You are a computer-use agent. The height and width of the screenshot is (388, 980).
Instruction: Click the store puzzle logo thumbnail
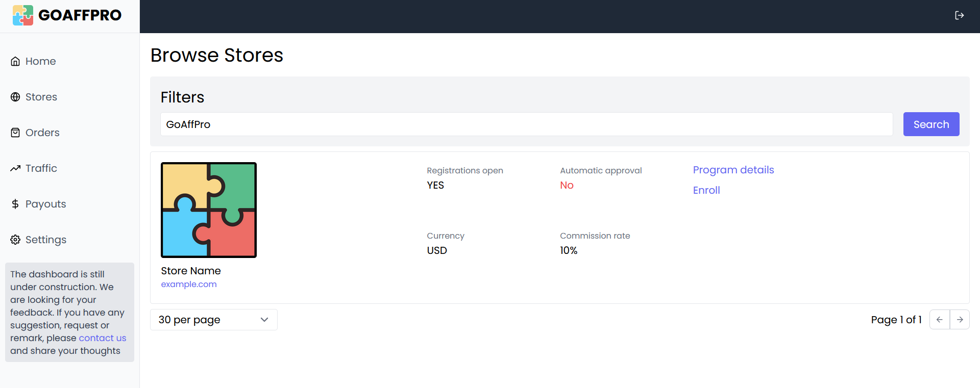pyautogui.click(x=209, y=210)
